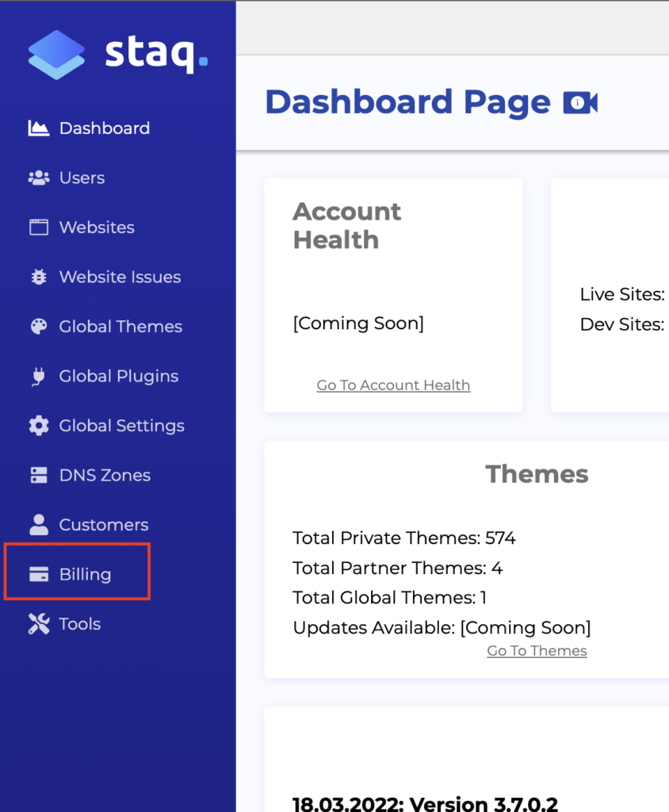Click the staq logo icon
The height and width of the screenshot is (812, 669).
pos(55,55)
